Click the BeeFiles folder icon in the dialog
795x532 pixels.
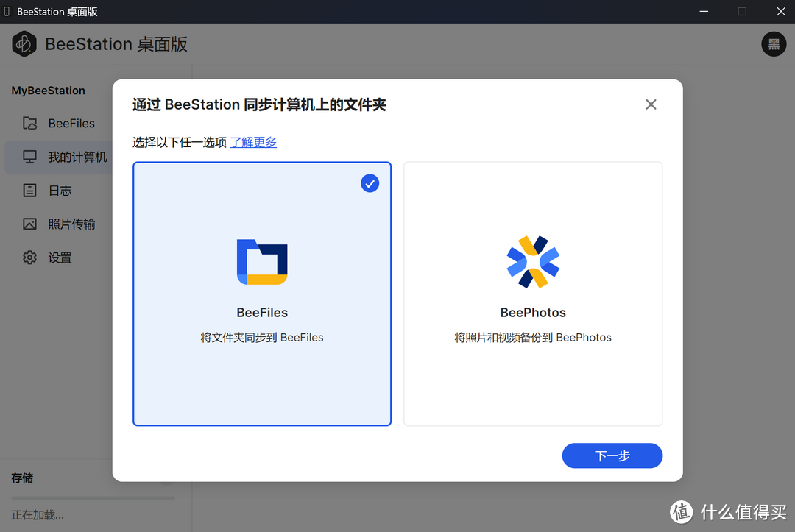click(x=261, y=261)
